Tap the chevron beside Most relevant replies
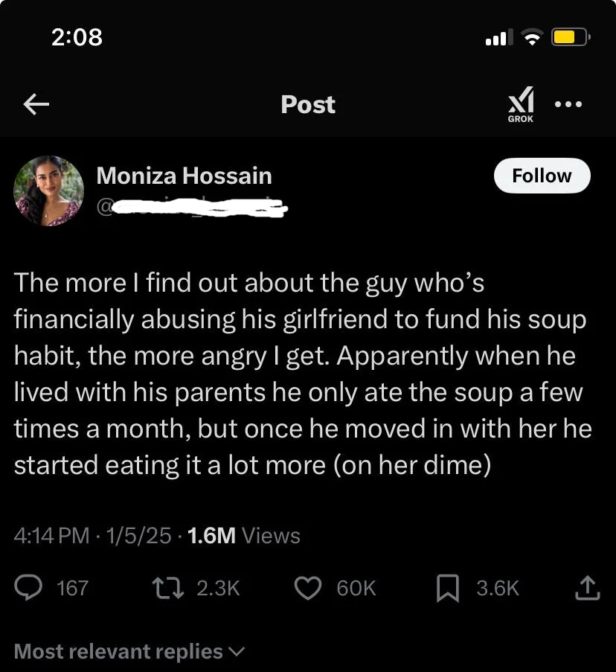The width and height of the screenshot is (616, 672). [237, 652]
